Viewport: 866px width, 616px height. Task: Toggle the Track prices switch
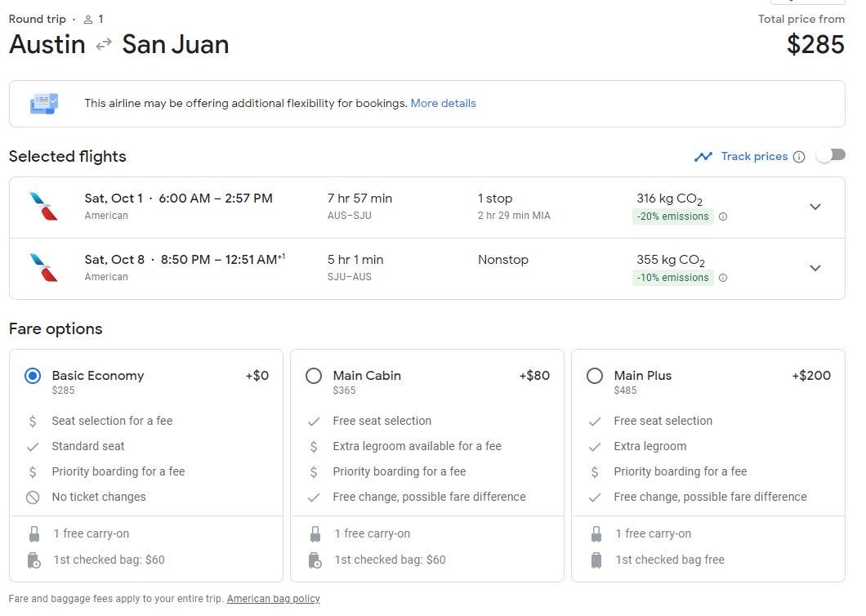(x=831, y=155)
